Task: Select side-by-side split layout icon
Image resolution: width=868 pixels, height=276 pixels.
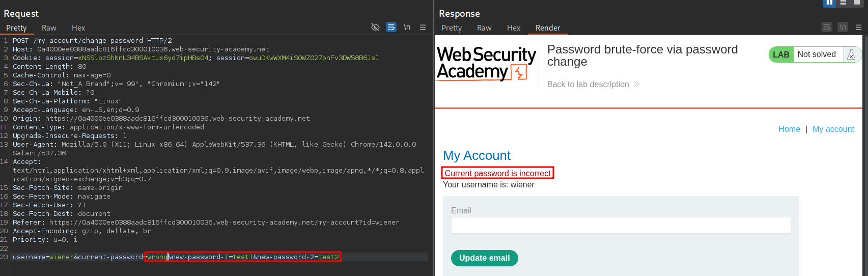Action: tap(829, 3)
